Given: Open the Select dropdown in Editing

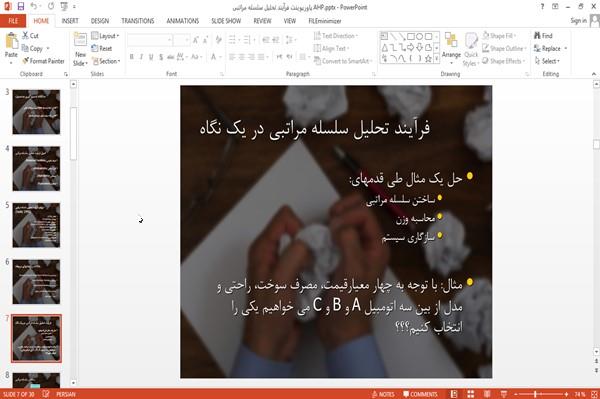Looking at the screenshot, I should (547, 61).
